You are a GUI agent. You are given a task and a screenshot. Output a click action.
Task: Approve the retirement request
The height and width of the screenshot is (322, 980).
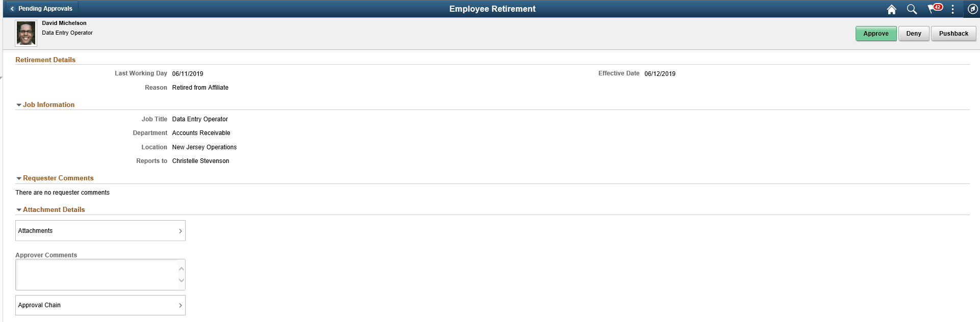point(876,33)
